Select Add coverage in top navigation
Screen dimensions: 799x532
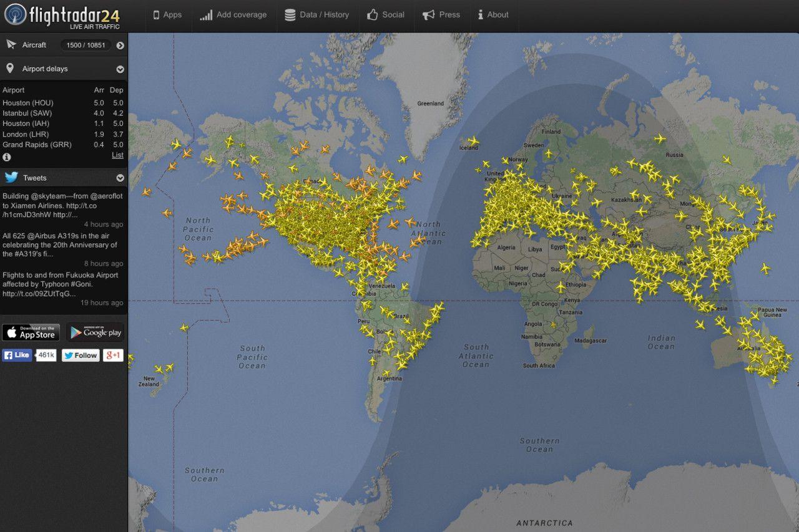(233, 15)
